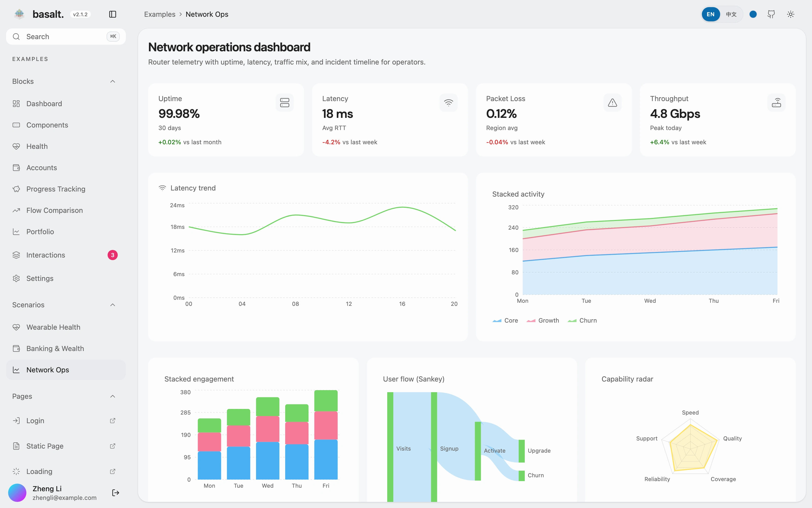The width and height of the screenshot is (812, 508).
Task: Open Components in the sidebar
Action: coord(66,125)
